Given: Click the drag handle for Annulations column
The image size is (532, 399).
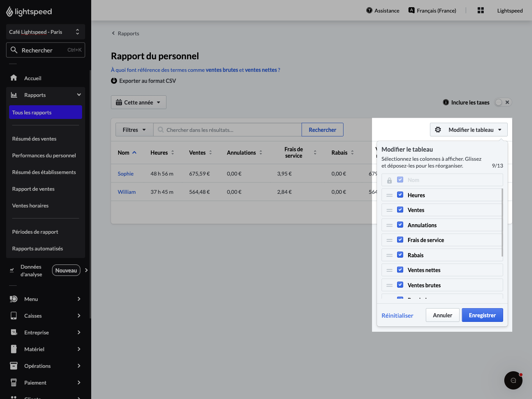Looking at the screenshot, I should 389,225.
